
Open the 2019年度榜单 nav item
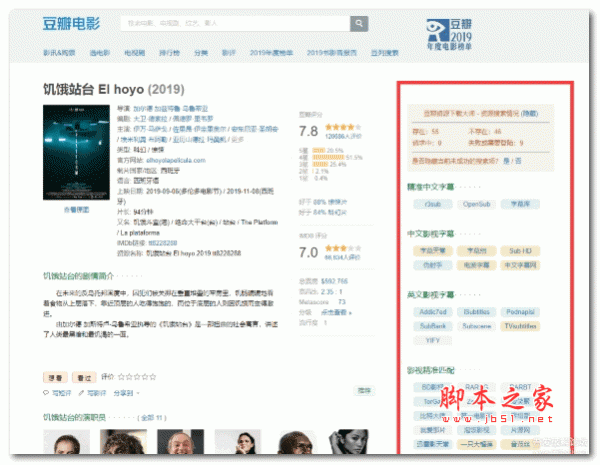point(271,53)
